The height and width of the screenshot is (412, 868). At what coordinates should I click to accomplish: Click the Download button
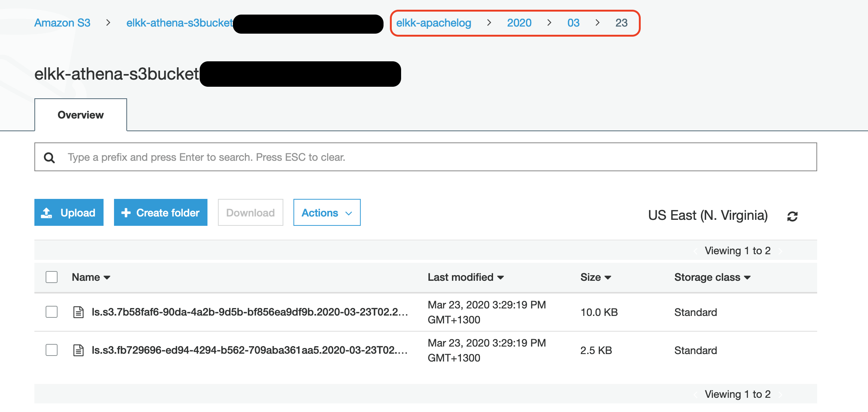(x=250, y=212)
